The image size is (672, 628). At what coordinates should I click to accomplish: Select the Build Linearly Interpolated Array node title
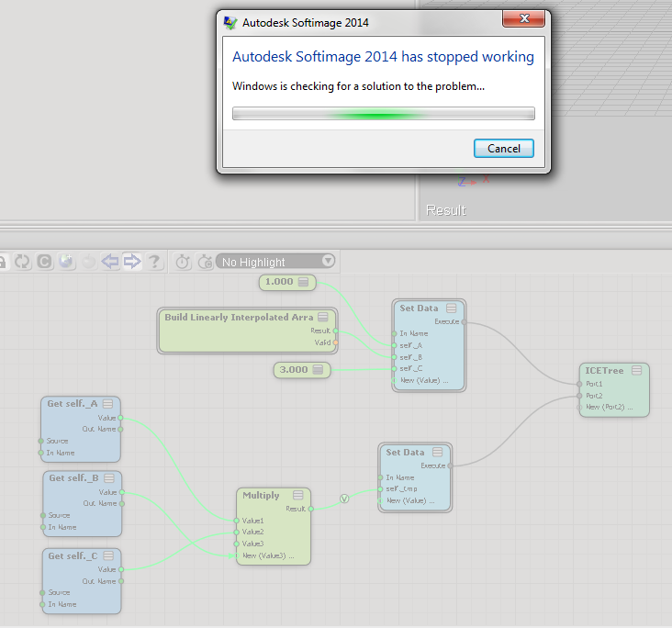[x=238, y=318]
